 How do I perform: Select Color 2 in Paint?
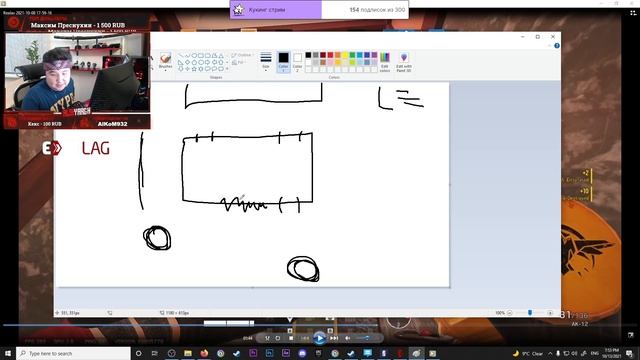(298, 62)
